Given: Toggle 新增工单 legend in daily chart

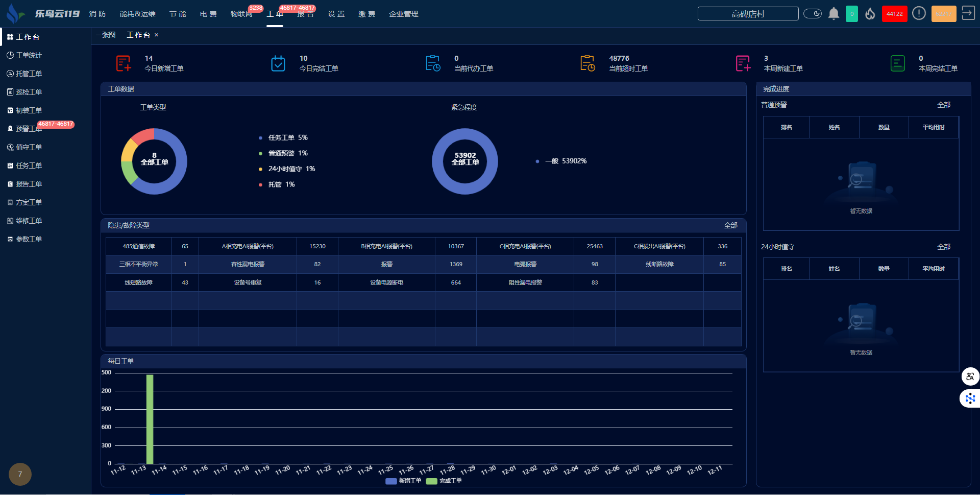Looking at the screenshot, I should click(x=403, y=481).
